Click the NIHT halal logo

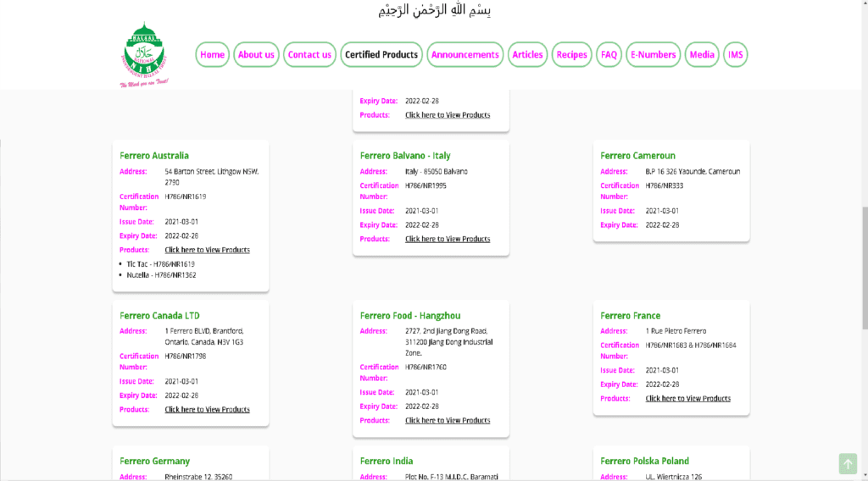[x=144, y=55]
